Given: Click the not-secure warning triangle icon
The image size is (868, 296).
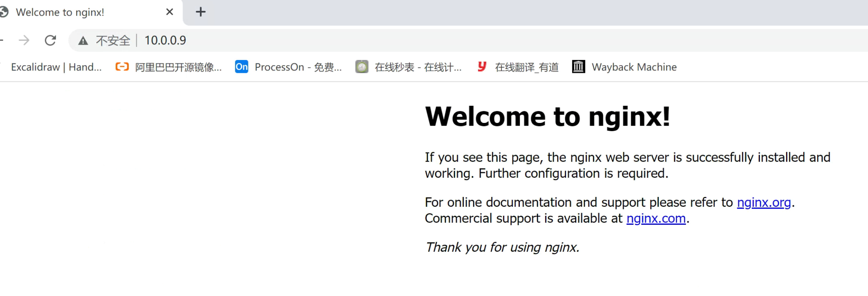Looking at the screenshot, I should (83, 41).
